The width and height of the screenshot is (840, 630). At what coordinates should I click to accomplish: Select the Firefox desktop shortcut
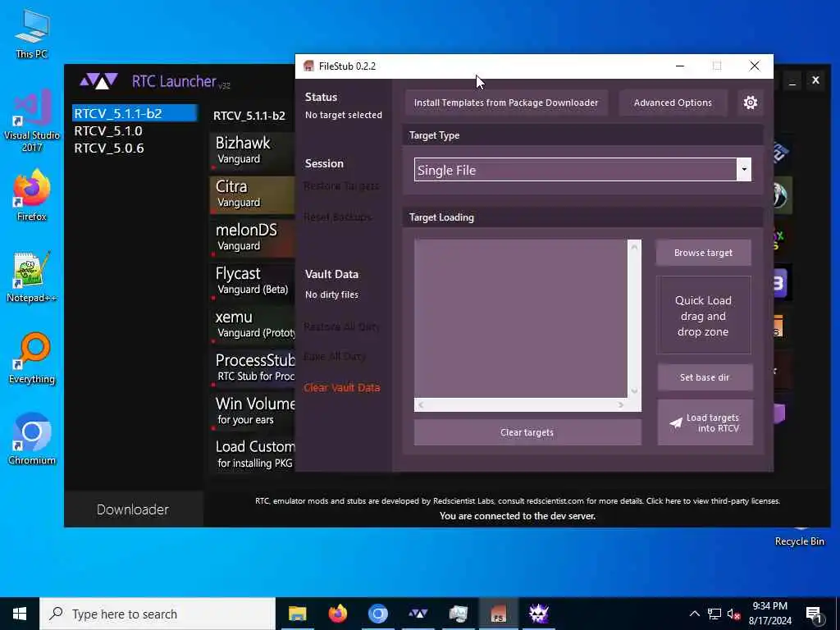[32, 195]
